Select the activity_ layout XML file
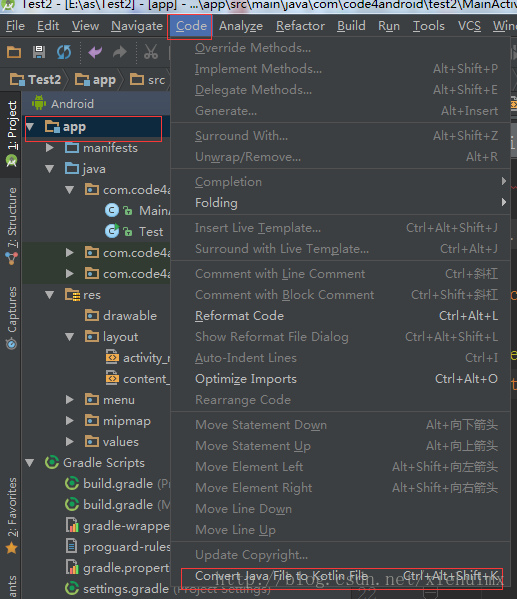Image resolution: width=517 pixels, height=599 pixels. tap(138, 358)
